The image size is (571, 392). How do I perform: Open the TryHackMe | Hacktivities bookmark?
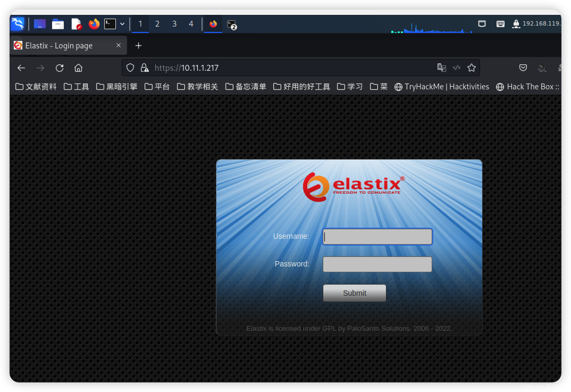tap(442, 87)
